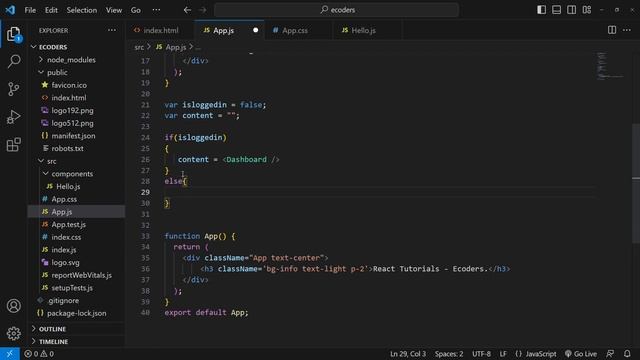Open Extensions view icon

13,144
